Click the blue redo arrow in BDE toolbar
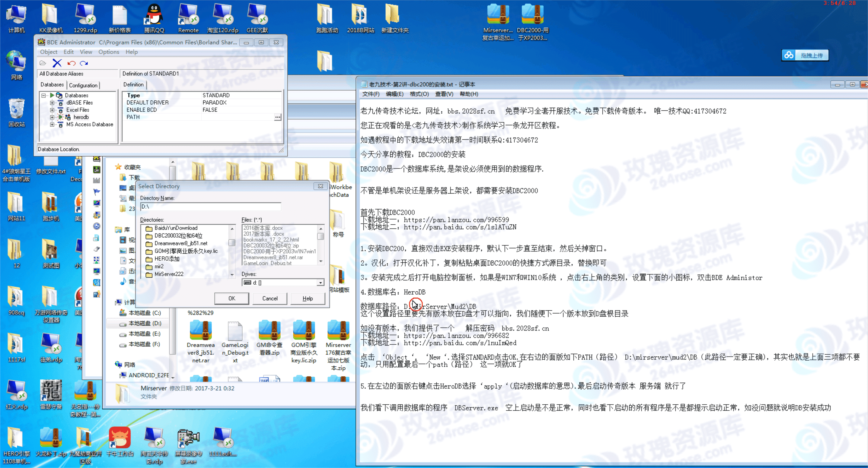This screenshot has height=468, width=868. [x=84, y=63]
